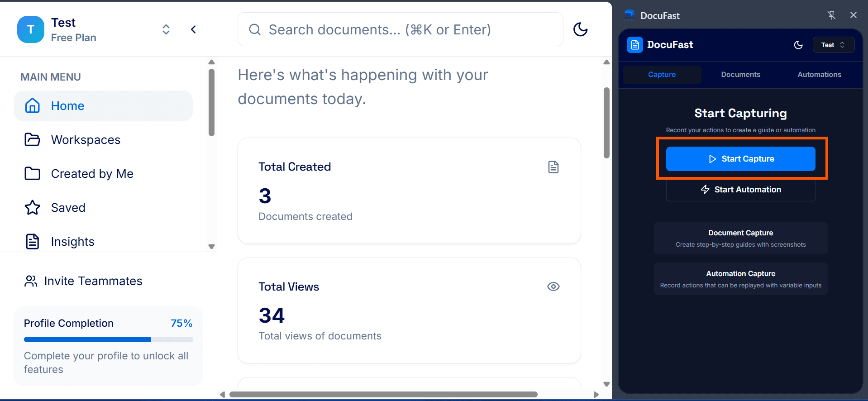Click the Automation Capture card

click(740, 279)
